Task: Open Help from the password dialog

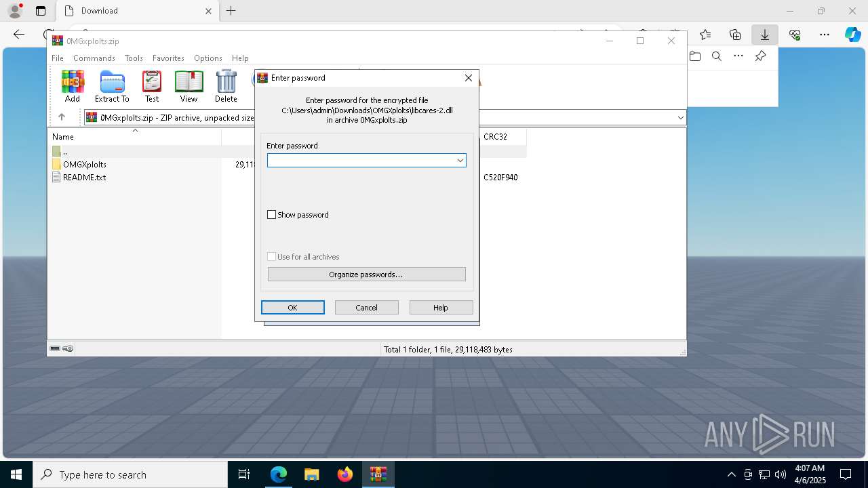Action: (441, 308)
